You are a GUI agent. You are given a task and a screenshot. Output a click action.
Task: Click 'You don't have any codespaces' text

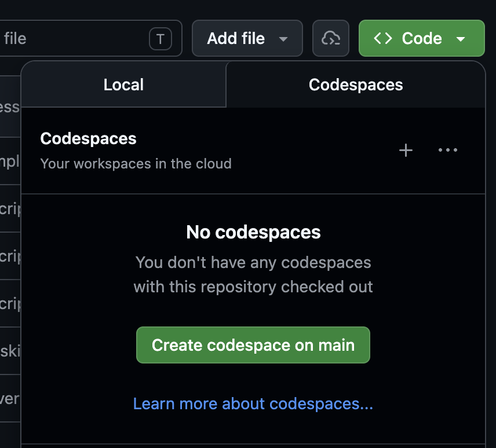pyautogui.click(x=253, y=263)
